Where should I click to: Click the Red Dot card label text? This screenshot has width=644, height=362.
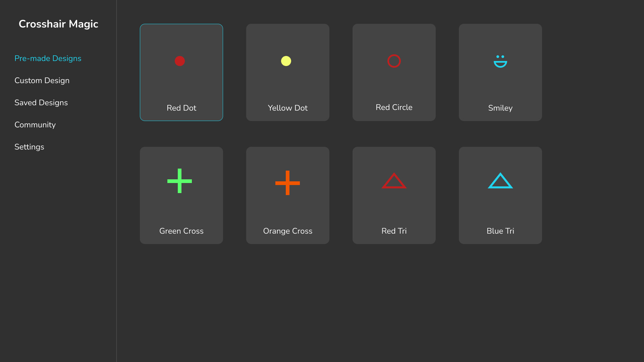click(x=181, y=108)
